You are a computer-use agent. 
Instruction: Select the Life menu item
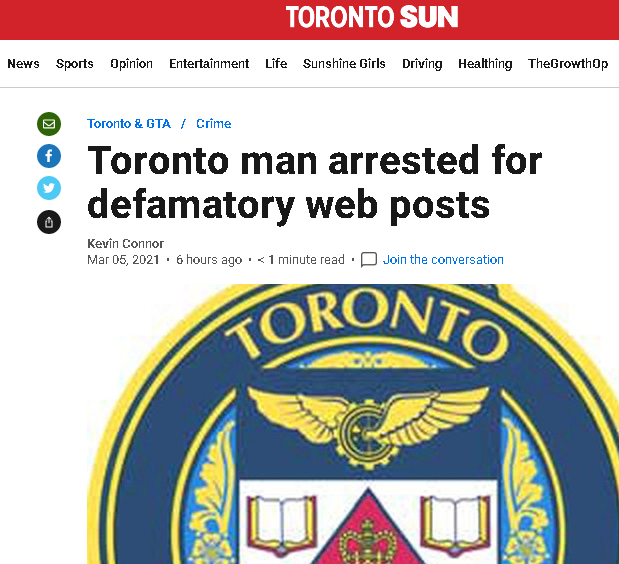click(x=276, y=64)
